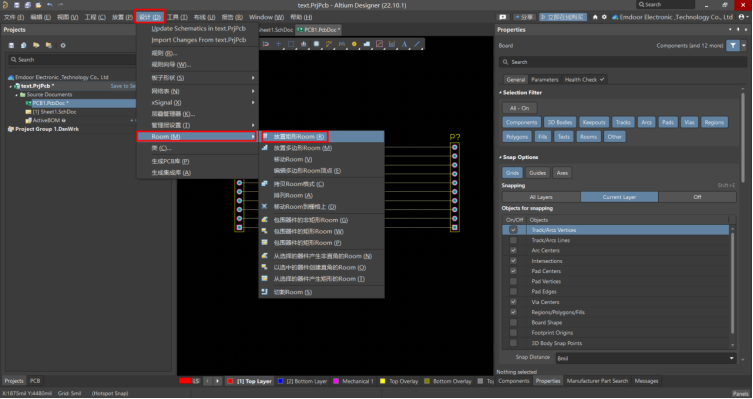The height and width of the screenshot is (399, 753).
Task: Toggle Track/Arcs Vertices snapping checkbox
Action: (x=513, y=230)
